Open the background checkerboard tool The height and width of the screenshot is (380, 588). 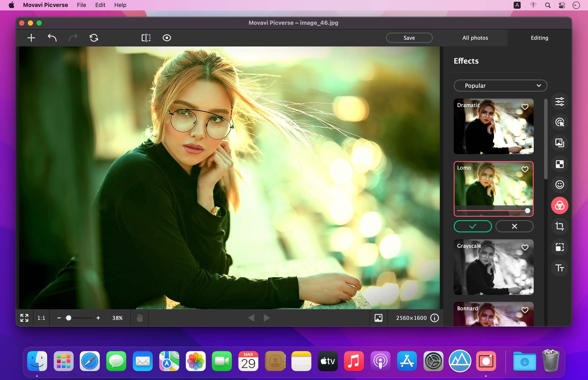(559, 164)
